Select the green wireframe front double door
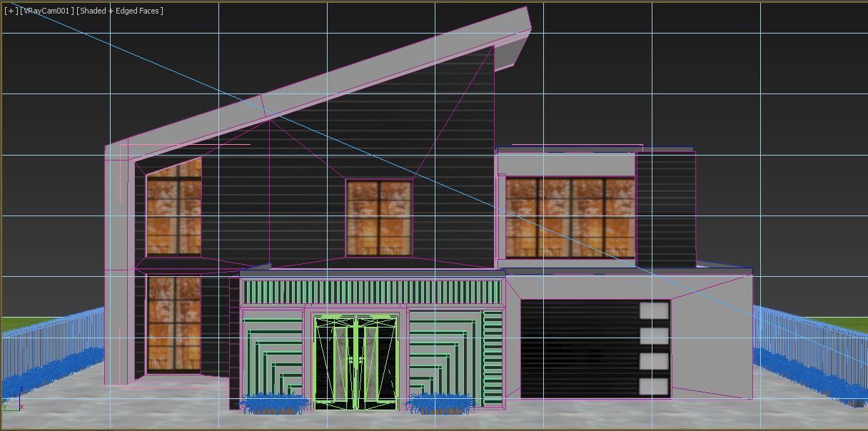 point(355,362)
